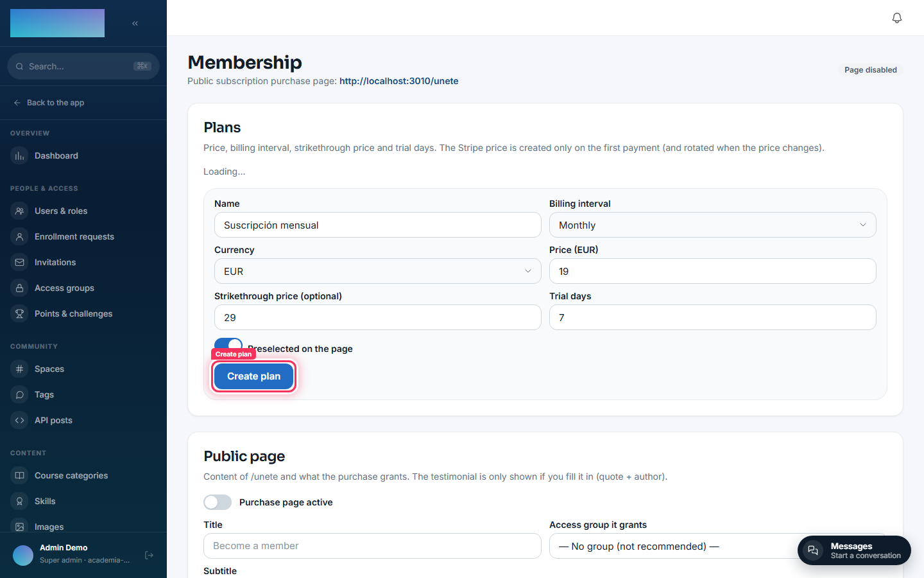This screenshot has width=924, height=578.
Task: Click the back arrow icon beside Back to the app
Action: (17, 103)
